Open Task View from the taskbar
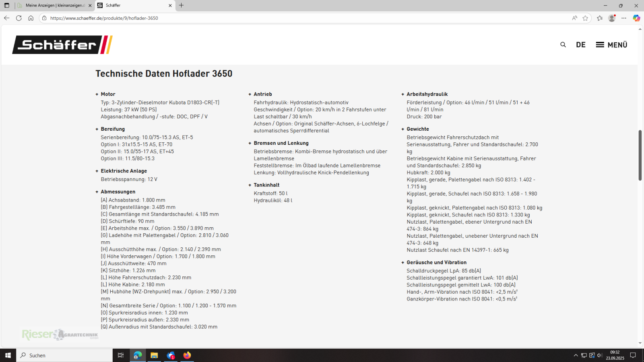 pos(120,355)
